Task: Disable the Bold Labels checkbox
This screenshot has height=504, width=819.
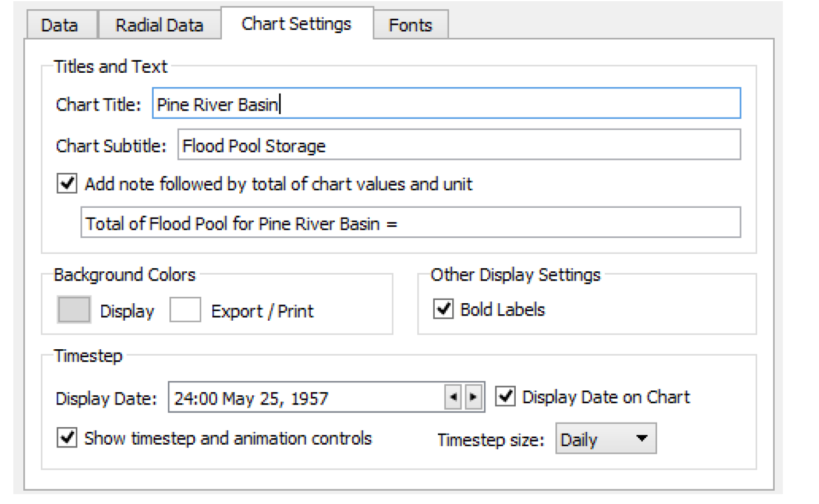Action: (444, 308)
